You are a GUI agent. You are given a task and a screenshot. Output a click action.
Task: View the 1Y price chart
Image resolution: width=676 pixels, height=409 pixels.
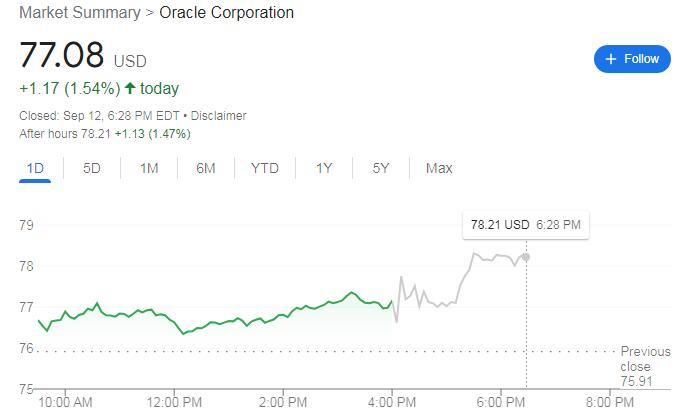[x=324, y=168]
